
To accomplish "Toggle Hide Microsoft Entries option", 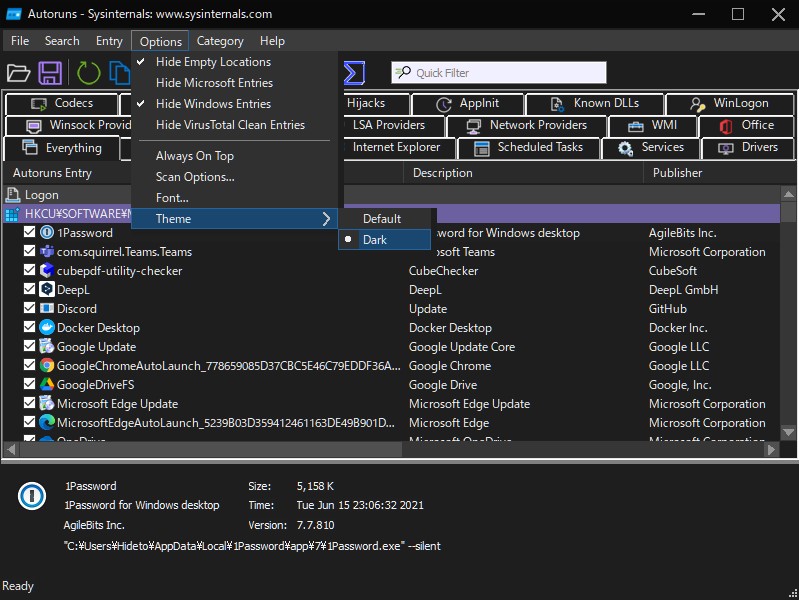I will [234, 83].
